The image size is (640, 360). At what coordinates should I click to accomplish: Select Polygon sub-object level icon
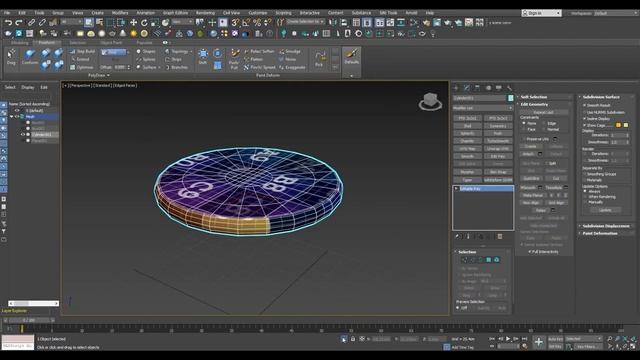489,260
